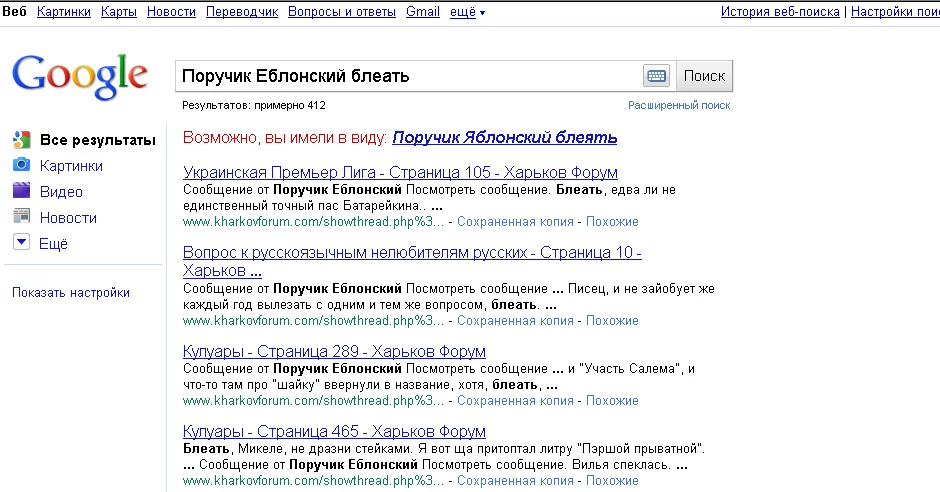Select Веб in the top navigation
940x492 pixels.
click(x=14, y=11)
